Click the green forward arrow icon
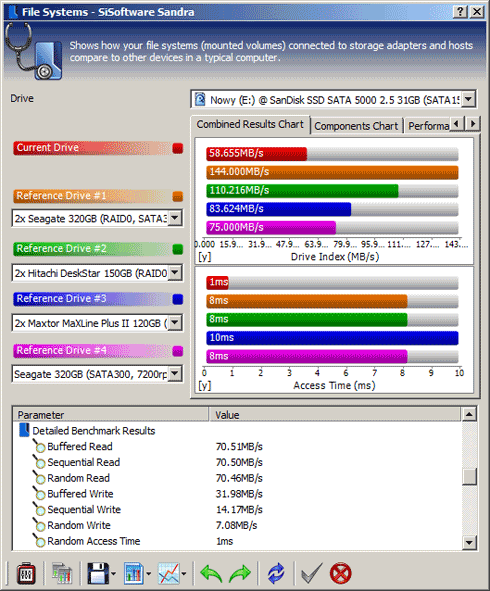The image size is (490, 591). (240, 574)
